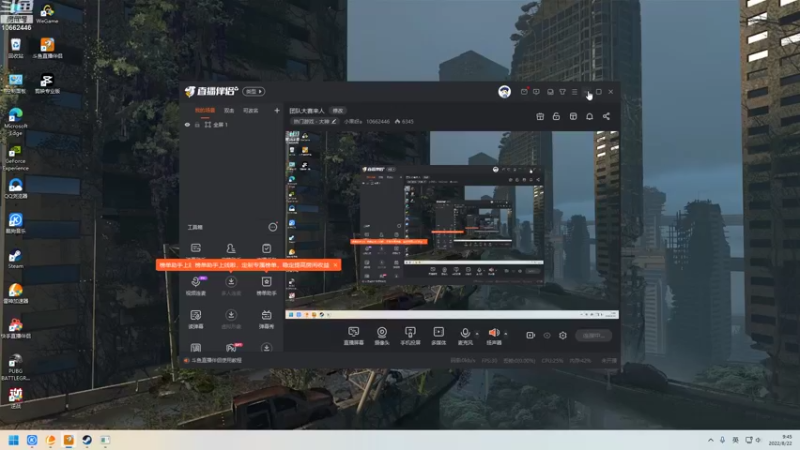Click 修改 button next to stream title
This screenshot has height=450, width=800.
pos(338,111)
